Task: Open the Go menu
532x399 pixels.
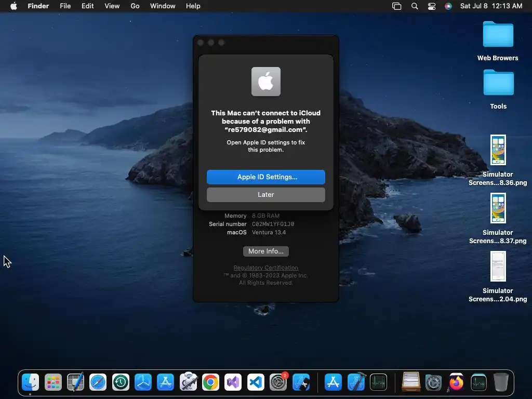Action: (135, 6)
